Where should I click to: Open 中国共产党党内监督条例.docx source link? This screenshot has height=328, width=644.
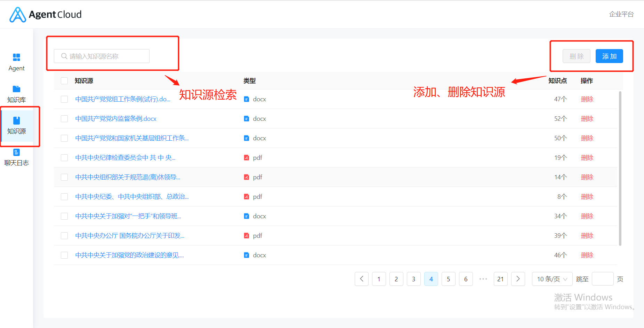(x=116, y=119)
